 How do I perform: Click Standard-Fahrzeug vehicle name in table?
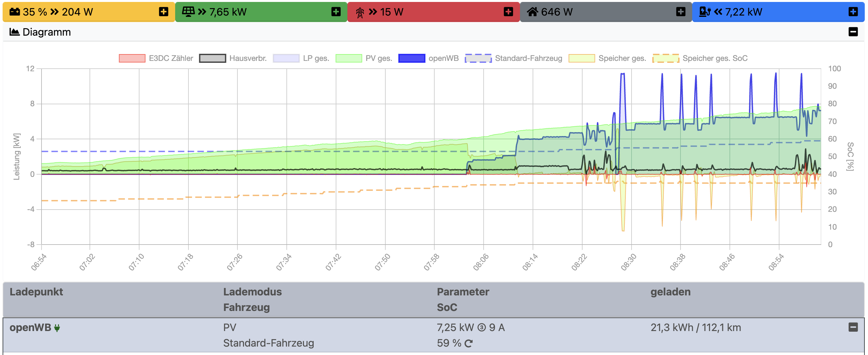pyautogui.click(x=268, y=343)
